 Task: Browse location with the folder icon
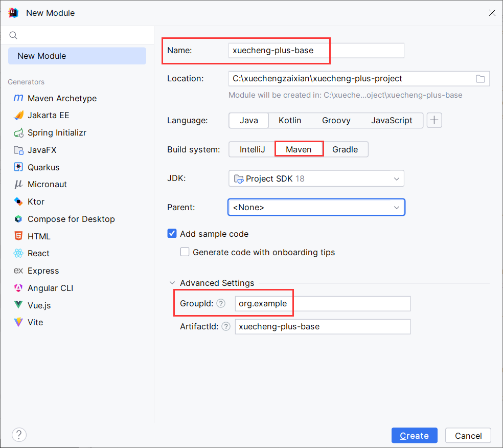(480, 79)
